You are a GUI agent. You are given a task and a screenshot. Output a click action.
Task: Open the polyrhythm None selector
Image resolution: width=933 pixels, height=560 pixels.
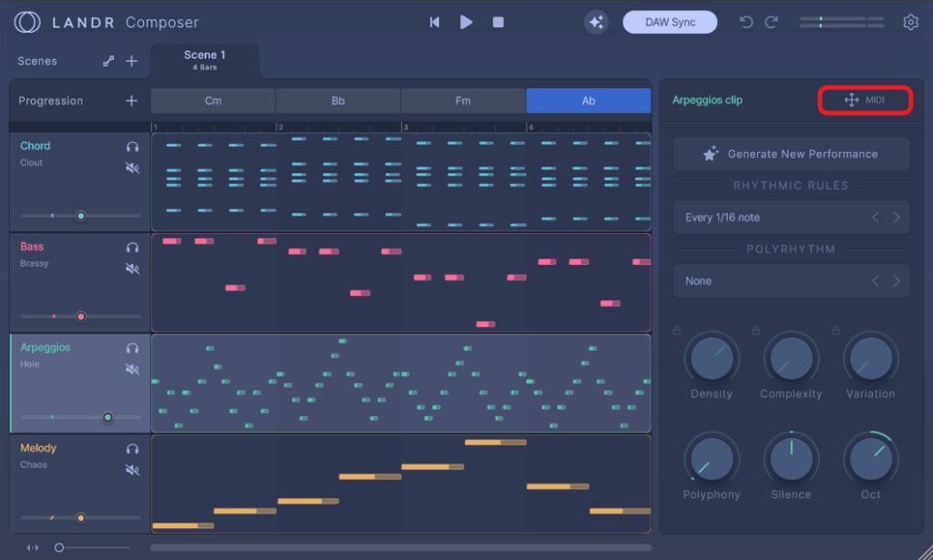791,281
